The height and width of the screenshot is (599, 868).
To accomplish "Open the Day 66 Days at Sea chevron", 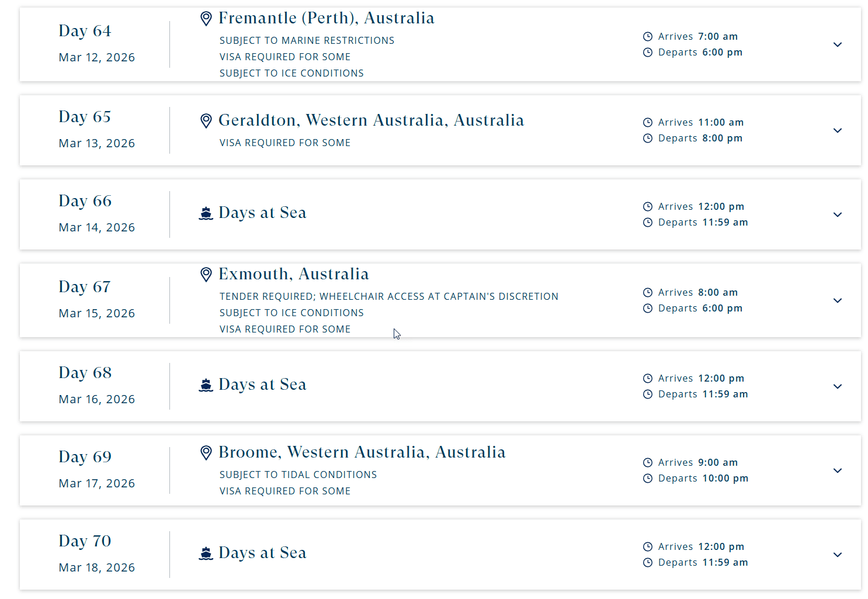I will tap(838, 214).
